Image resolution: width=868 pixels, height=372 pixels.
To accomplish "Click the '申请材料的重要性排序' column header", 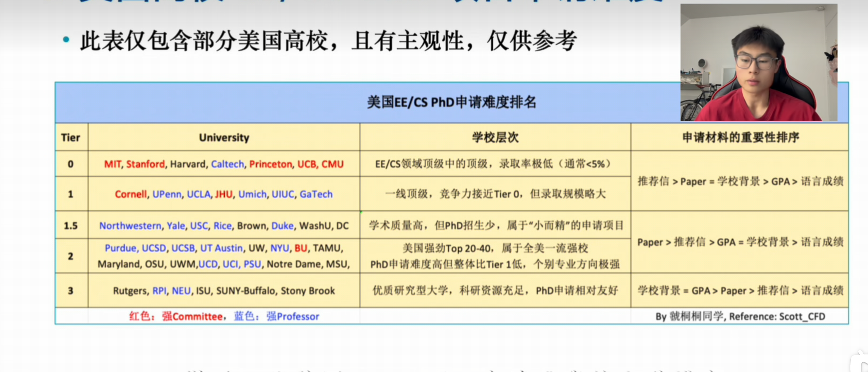I will point(741,137).
